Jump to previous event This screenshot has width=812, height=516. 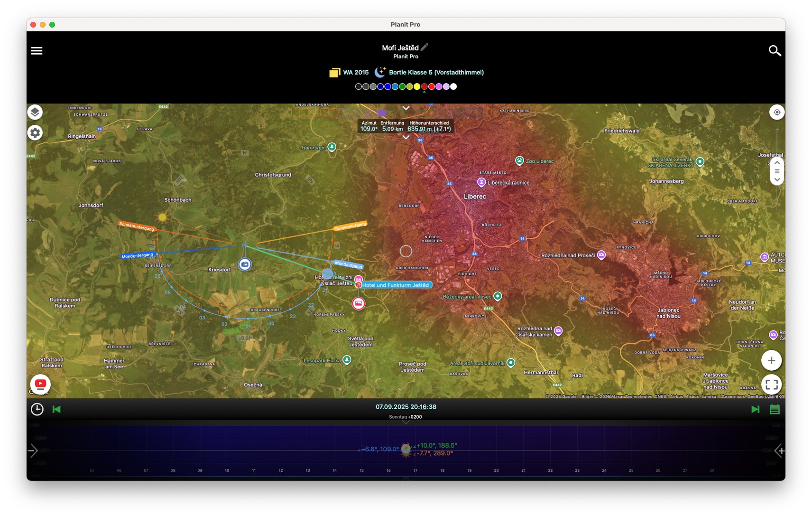coord(56,409)
